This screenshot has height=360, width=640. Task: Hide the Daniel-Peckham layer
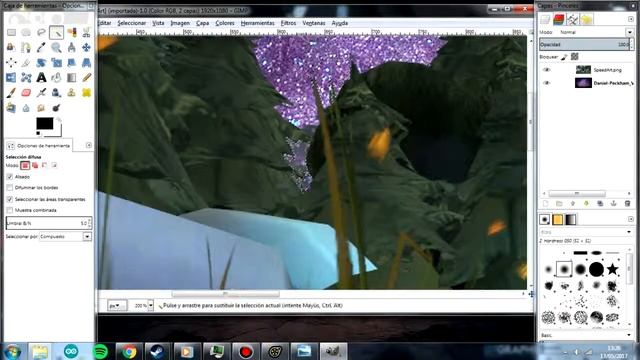coord(547,83)
